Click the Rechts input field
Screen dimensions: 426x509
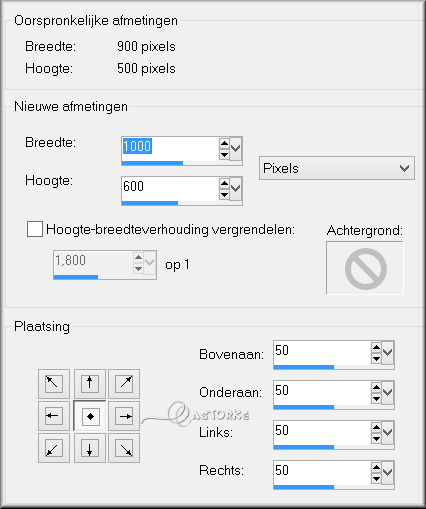322,472
